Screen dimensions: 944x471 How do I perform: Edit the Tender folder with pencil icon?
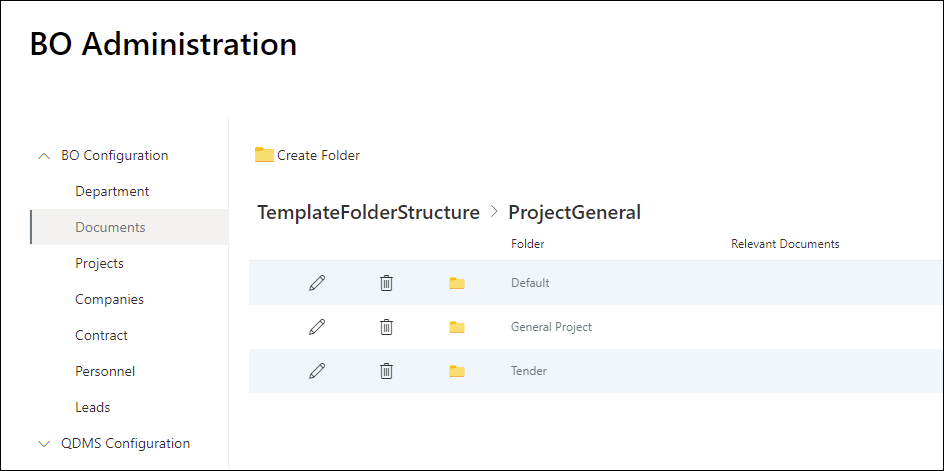tap(317, 371)
